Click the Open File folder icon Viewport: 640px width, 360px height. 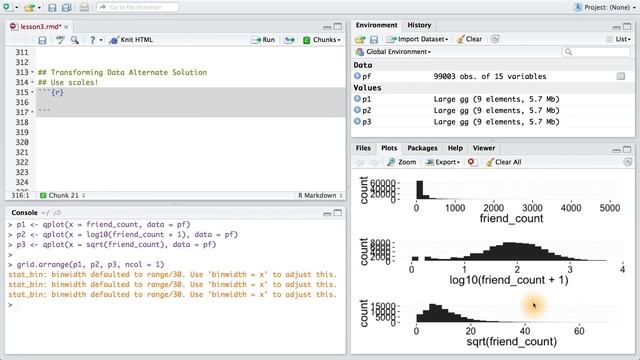click(29, 7)
